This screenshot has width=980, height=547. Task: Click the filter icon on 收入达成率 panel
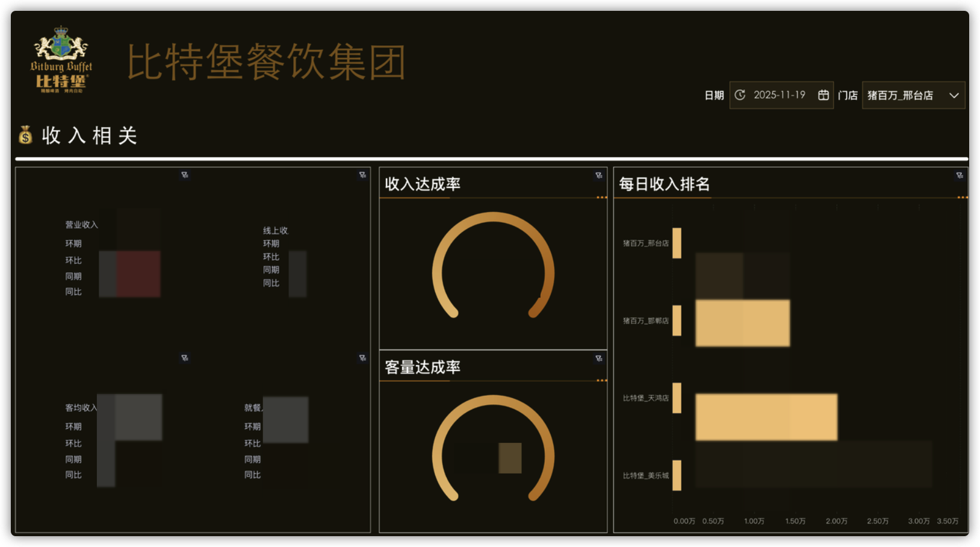pyautogui.click(x=599, y=175)
